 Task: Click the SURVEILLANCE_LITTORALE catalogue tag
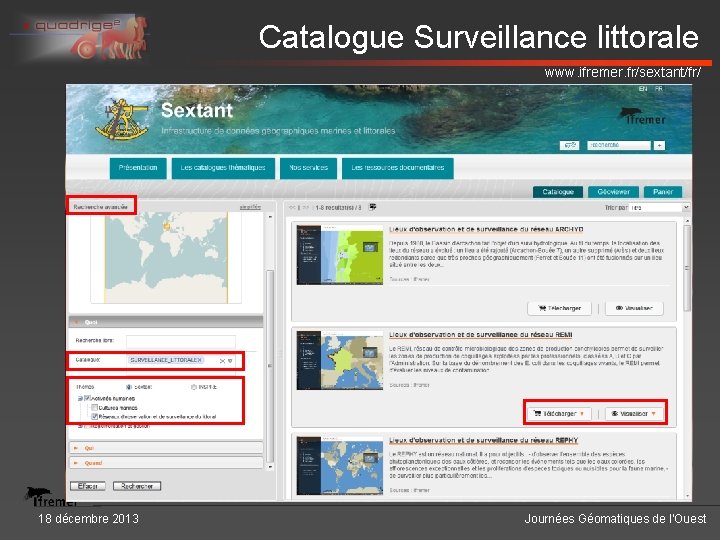pyautogui.click(x=165, y=360)
